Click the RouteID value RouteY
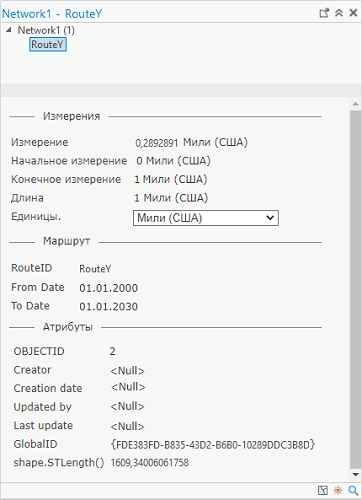Viewport: 362px width, 500px height. tap(95, 269)
